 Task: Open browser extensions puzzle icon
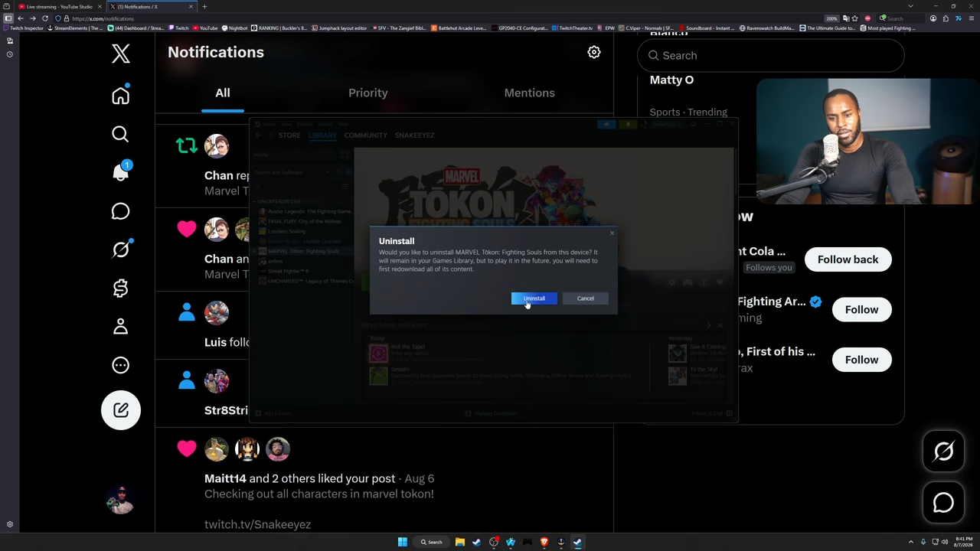tap(946, 18)
